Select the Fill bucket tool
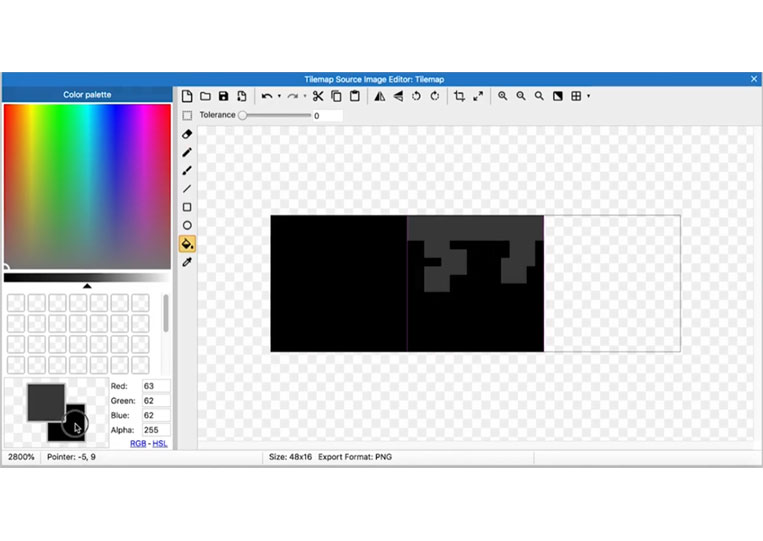This screenshot has width=763, height=541. click(187, 244)
